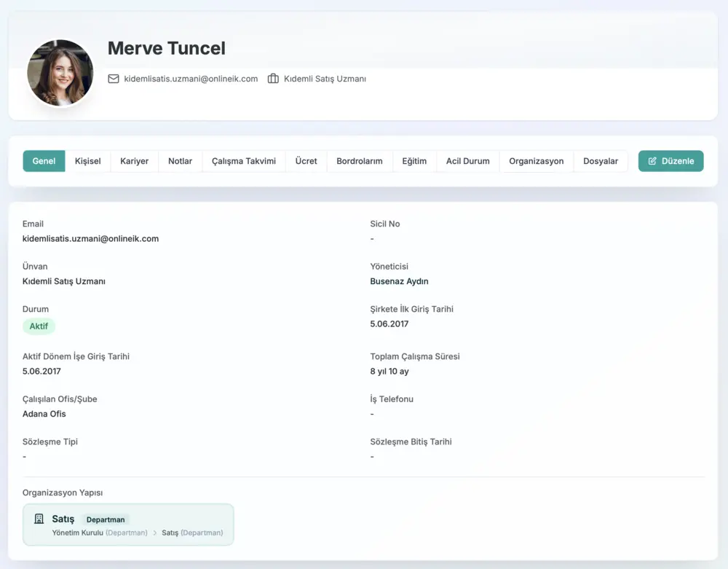Viewport: 728px width, 569px height.
Task: Open manager Busenaz Aydın's profile link
Action: click(x=399, y=281)
